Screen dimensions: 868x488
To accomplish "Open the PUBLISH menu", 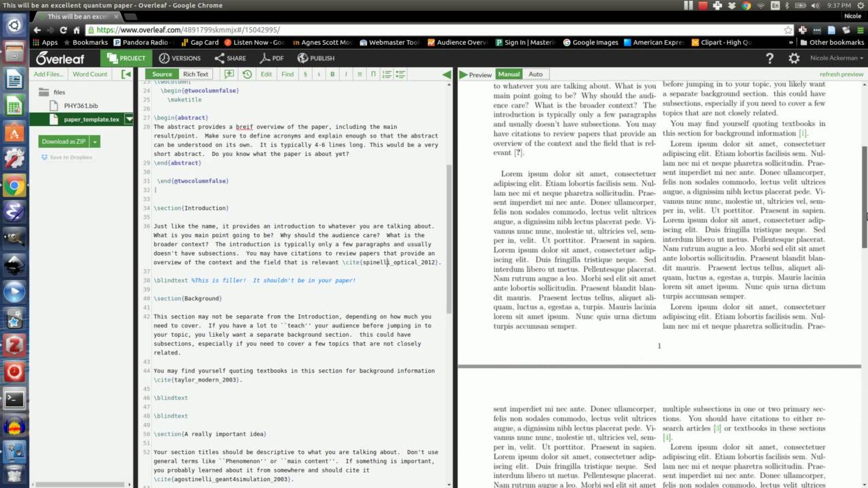I will 315,58.
